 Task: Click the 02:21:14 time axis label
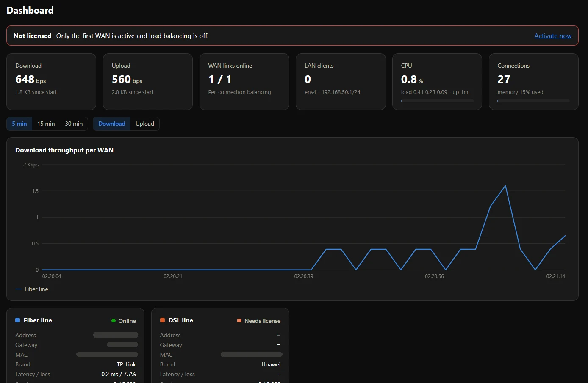click(556, 276)
